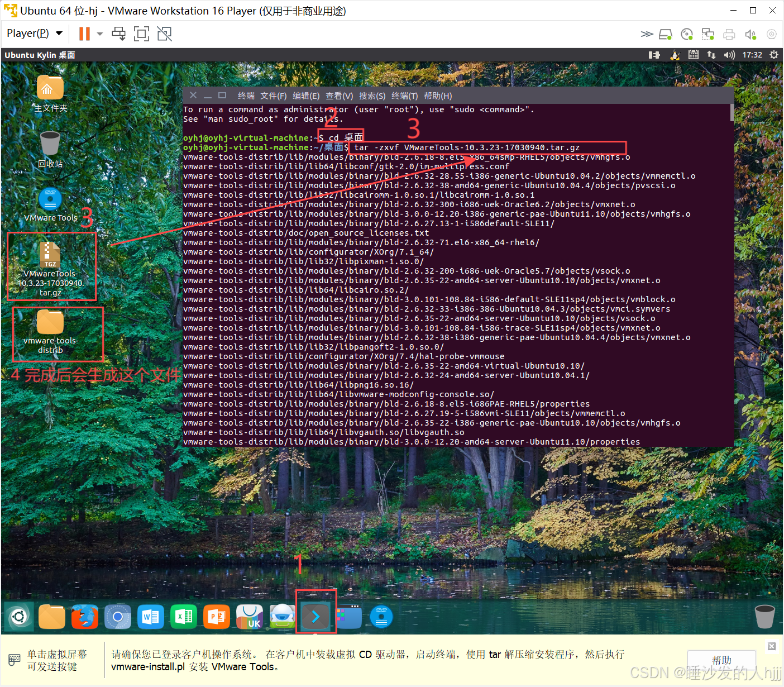The height and width of the screenshot is (687, 784).
Task: Open the sound card device icon
Action: [750, 34]
